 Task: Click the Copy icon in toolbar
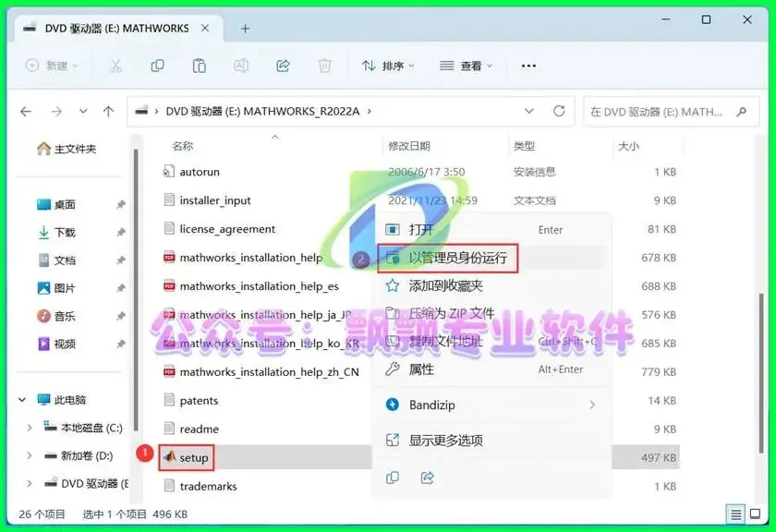157,66
